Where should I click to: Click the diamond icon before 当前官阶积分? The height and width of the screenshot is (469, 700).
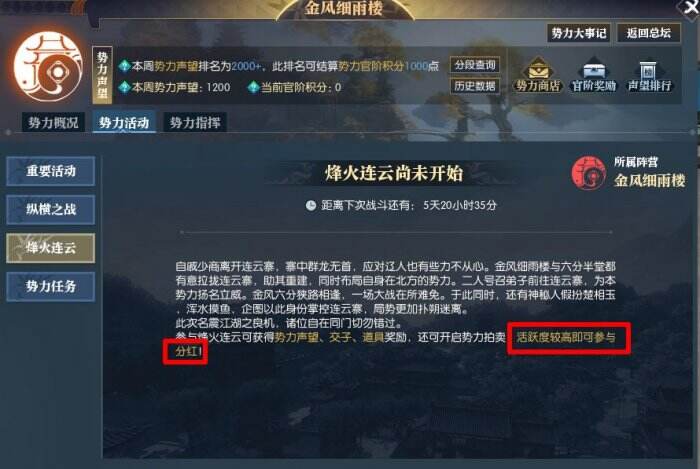click(x=253, y=87)
